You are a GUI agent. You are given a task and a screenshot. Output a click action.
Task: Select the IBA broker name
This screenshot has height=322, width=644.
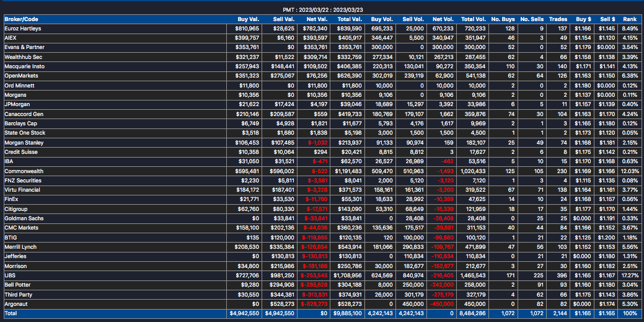click(9, 161)
